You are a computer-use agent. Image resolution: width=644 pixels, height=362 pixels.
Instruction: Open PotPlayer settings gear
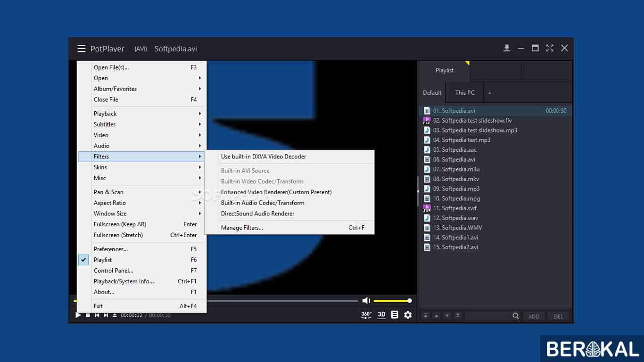coord(408,315)
